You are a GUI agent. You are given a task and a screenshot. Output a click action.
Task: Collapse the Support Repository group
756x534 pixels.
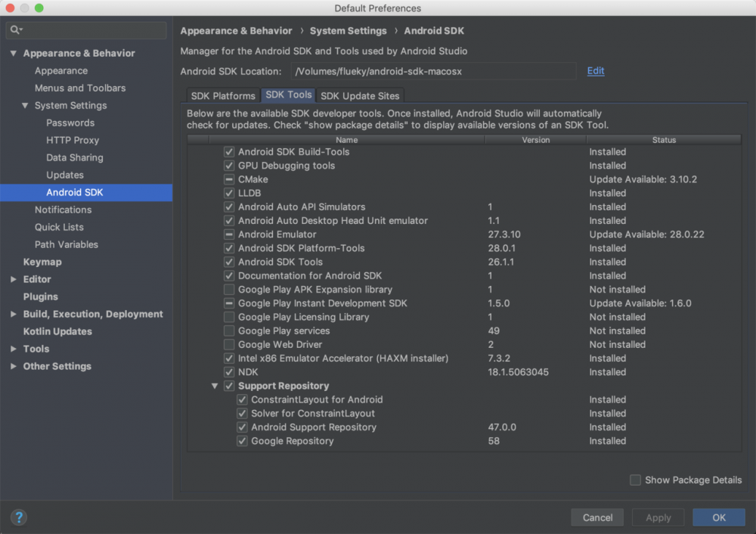(215, 386)
